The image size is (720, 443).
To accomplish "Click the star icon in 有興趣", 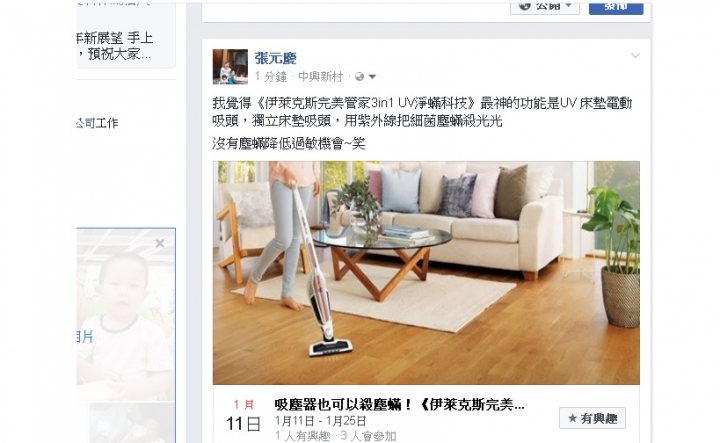I will [572, 418].
